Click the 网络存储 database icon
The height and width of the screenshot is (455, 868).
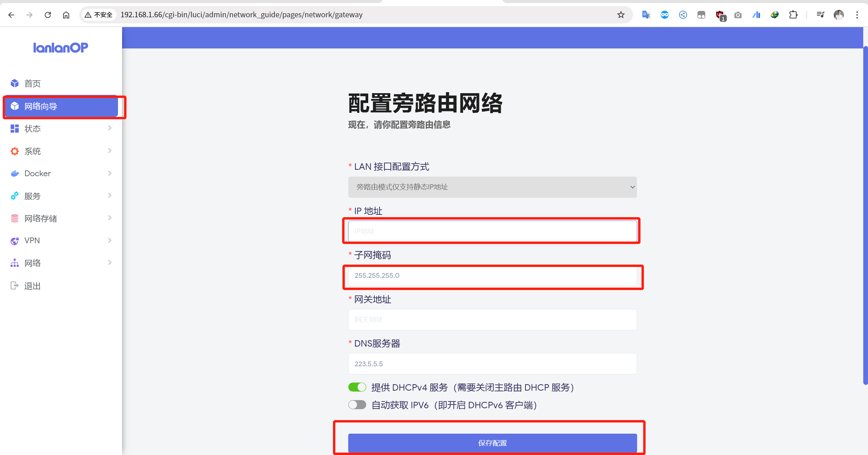15,218
